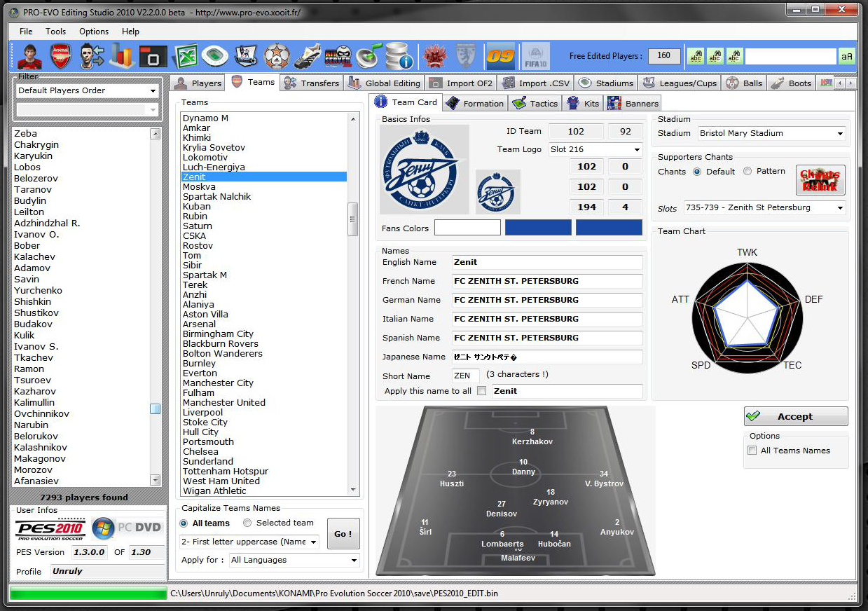
Task: Select player Kalachev in players list
Action: click(x=35, y=257)
